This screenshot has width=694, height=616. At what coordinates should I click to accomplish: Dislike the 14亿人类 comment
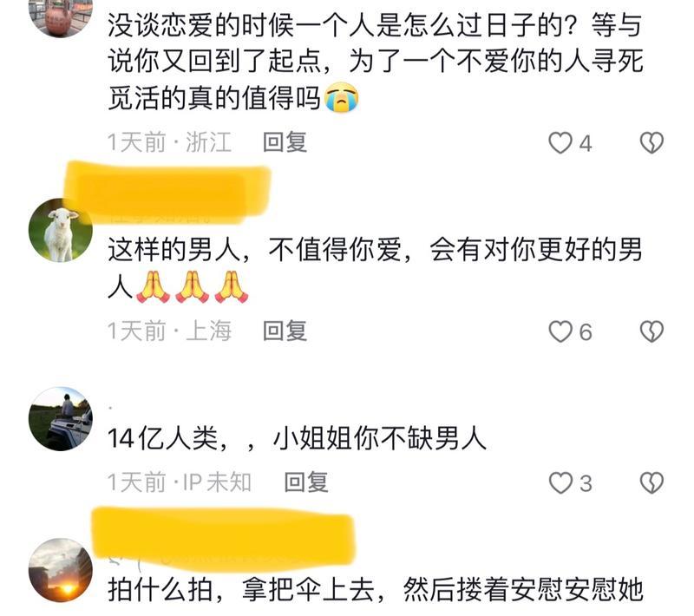pyautogui.click(x=651, y=482)
